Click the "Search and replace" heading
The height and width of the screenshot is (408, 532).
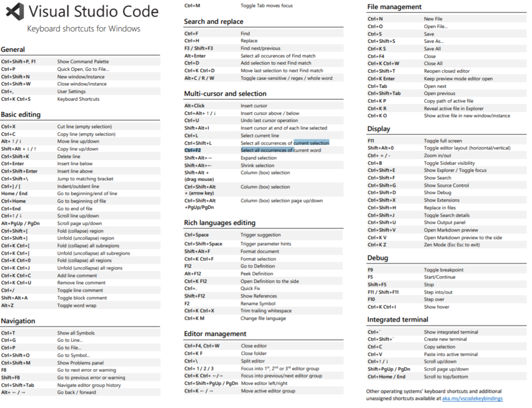click(213, 21)
